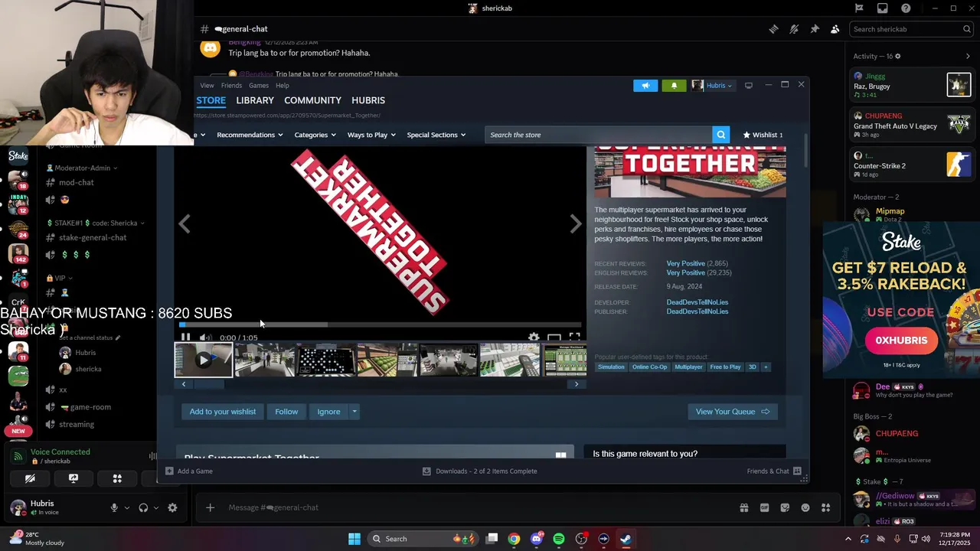
Task: Open Special Sections dropdown
Action: pyautogui.click(x=436, y=135)
